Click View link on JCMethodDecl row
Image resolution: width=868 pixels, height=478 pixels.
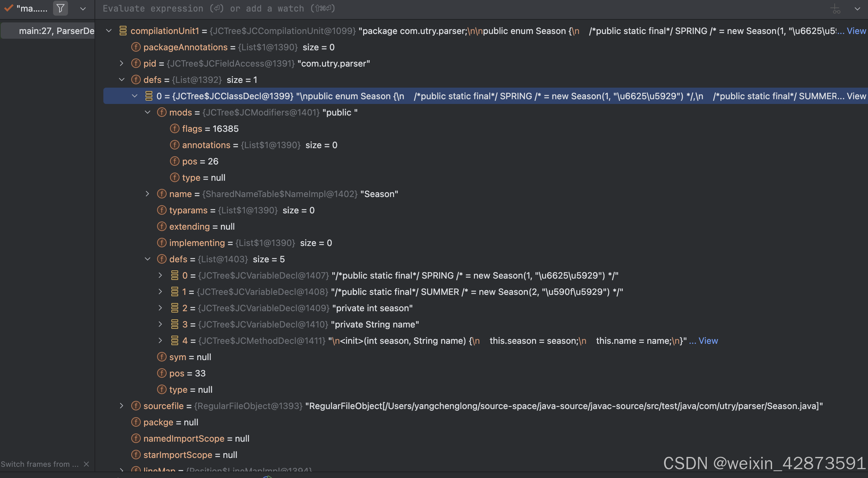(708, 341)
